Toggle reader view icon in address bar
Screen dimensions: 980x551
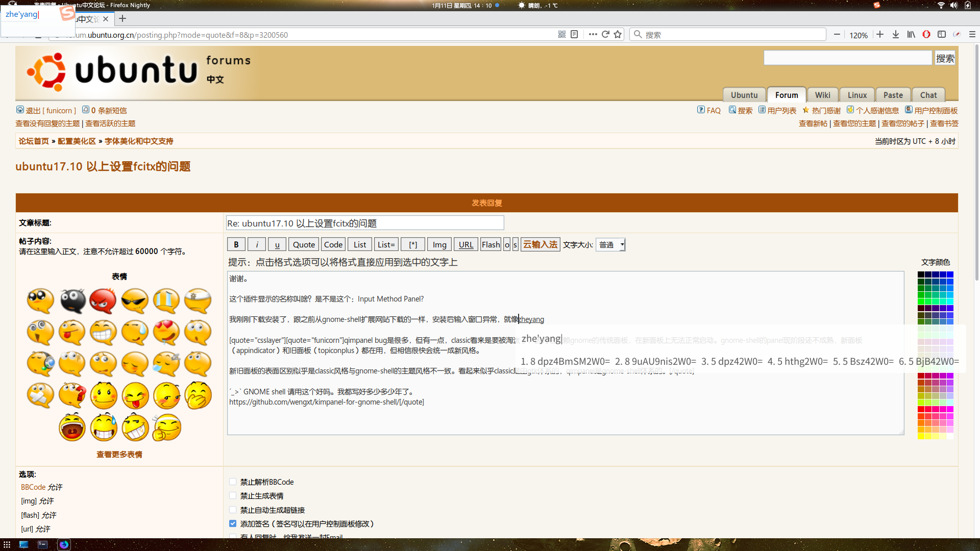coord(574,34)
